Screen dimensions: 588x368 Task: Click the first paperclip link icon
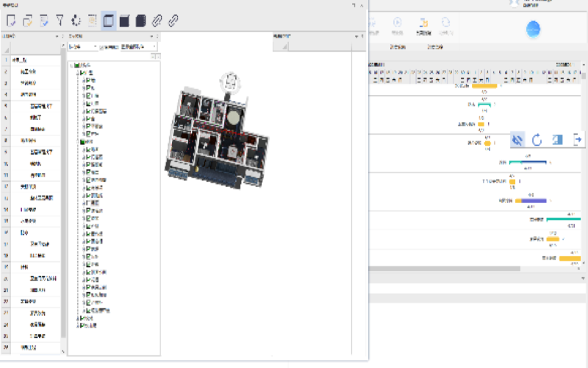[x=157, y=21]
